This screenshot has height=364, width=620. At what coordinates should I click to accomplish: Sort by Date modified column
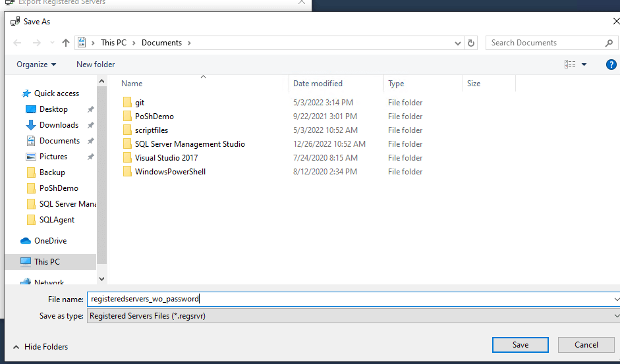tap(318, 84)
